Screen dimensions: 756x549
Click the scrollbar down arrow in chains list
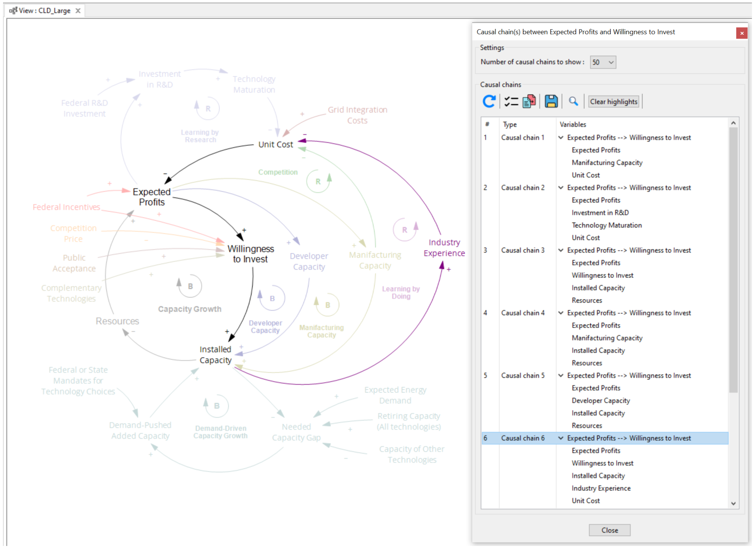pyautogui.click(x=733, y=503)
